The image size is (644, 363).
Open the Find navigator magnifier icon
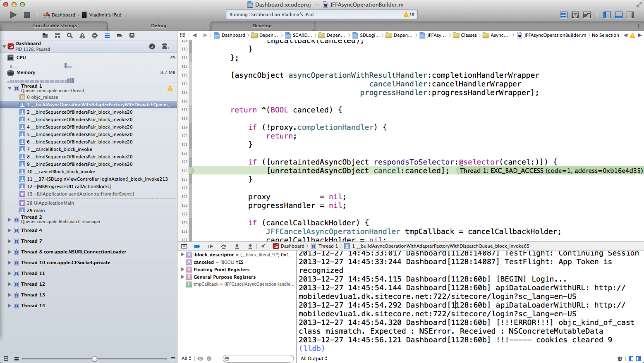[70, 36]
